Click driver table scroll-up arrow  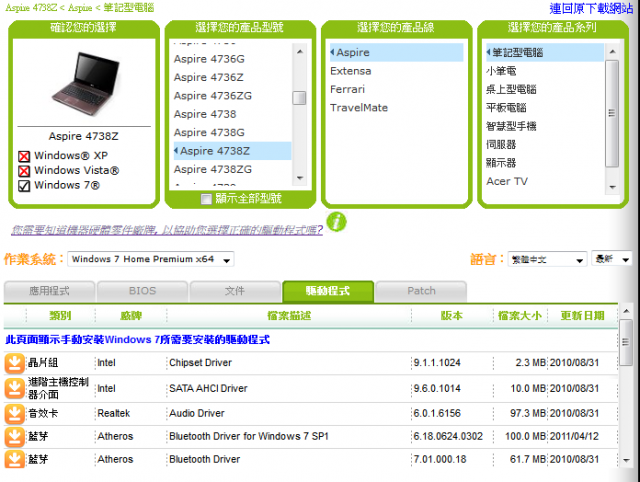pos(626,312)
